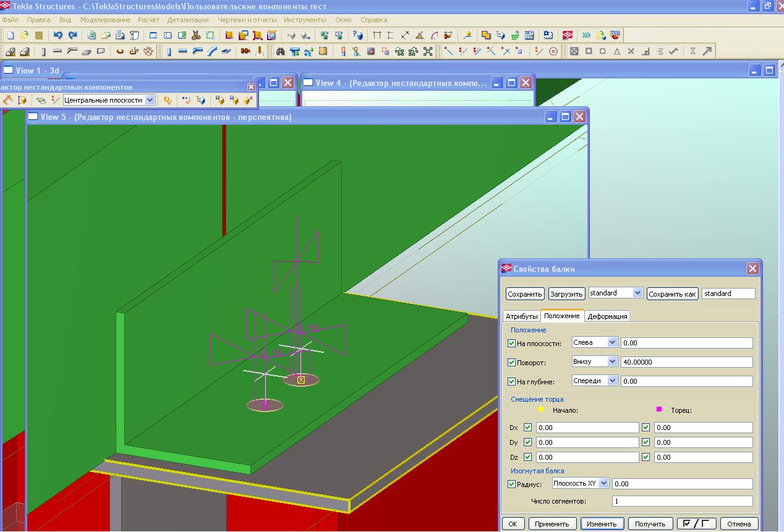Click the curved beam tool icon
Screen dimensions: 784x532
(x=212, y=51)
